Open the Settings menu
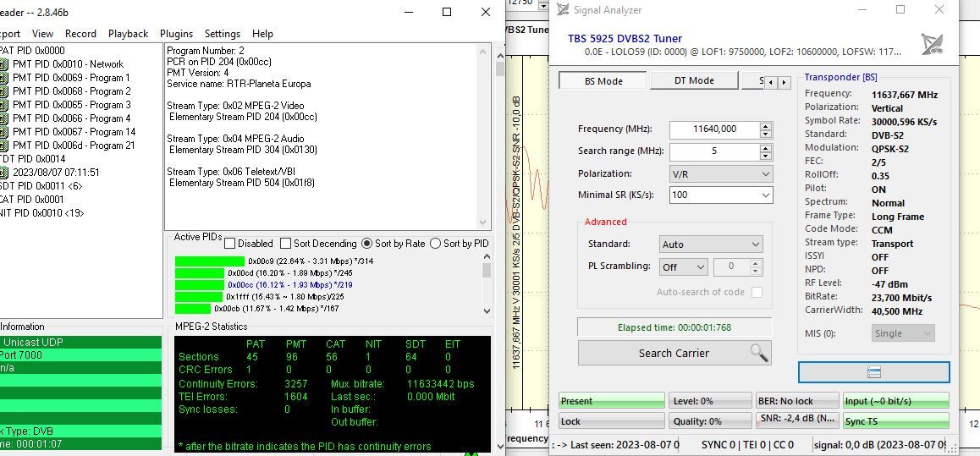The width and height of the screenshot is (980, 456). [223, 34]
